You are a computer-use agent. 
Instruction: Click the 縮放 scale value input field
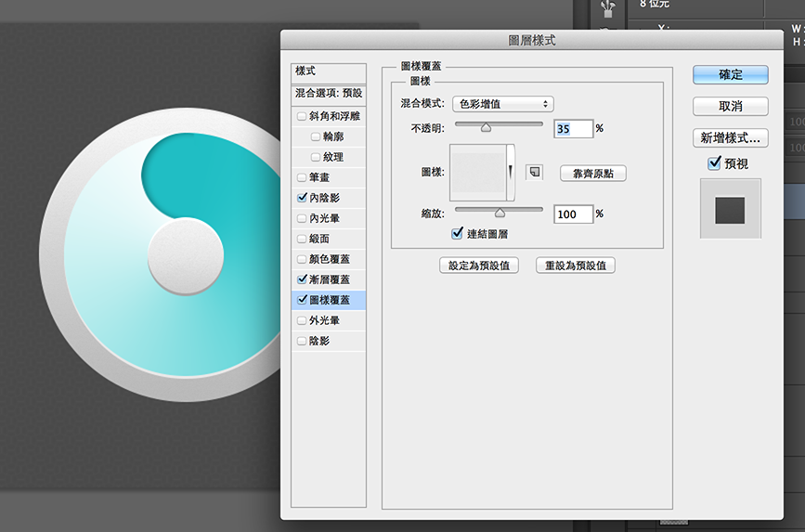point(573,214)
